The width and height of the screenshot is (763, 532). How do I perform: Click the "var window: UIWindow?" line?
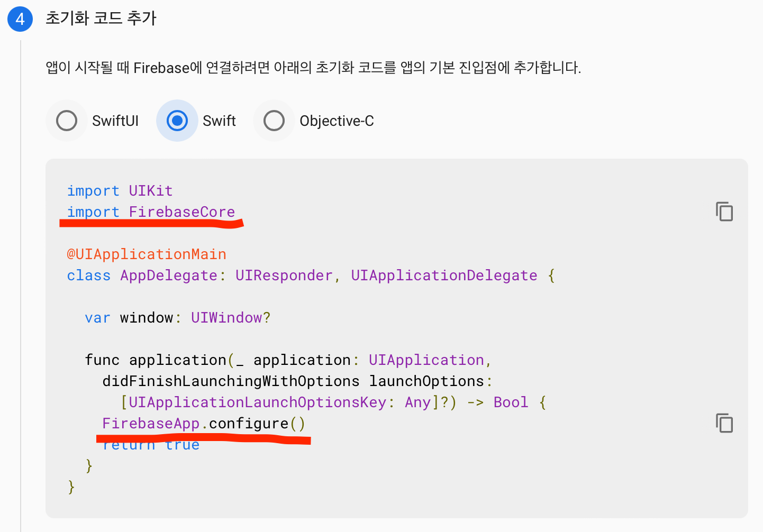coord(178,317)
